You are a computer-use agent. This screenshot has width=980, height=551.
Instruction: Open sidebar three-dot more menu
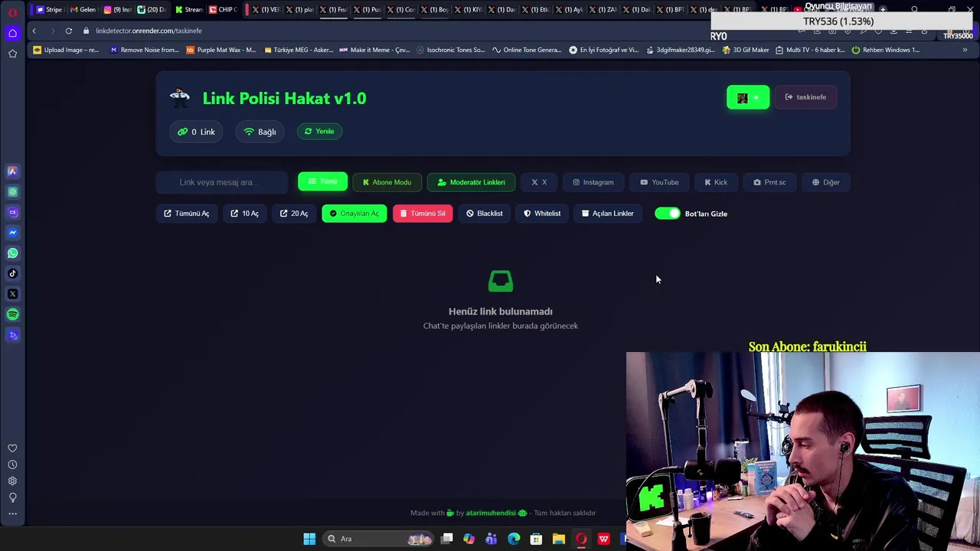pos(12,514)
